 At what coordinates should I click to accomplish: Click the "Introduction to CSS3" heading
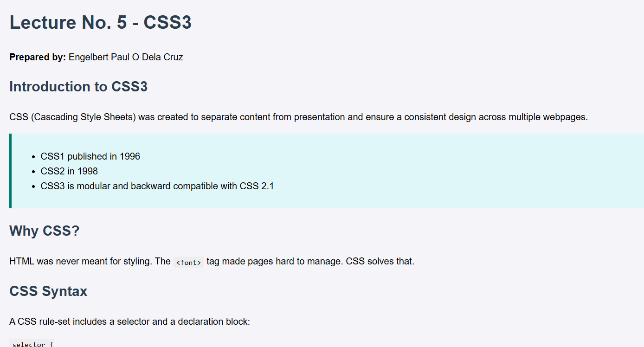coord(78,87)
